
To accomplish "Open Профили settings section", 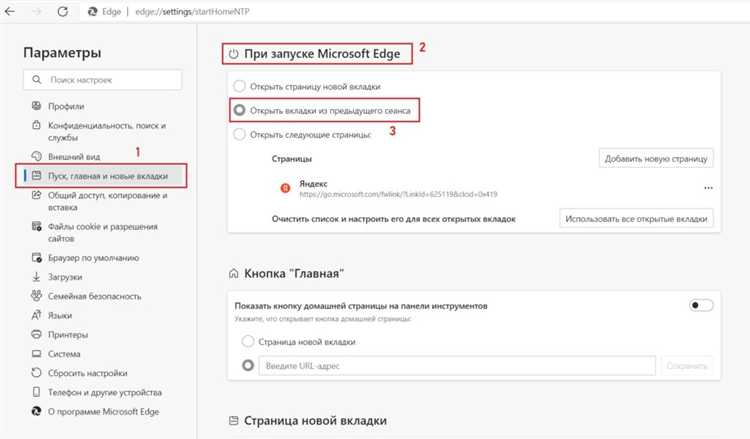I will coord(66,106).
